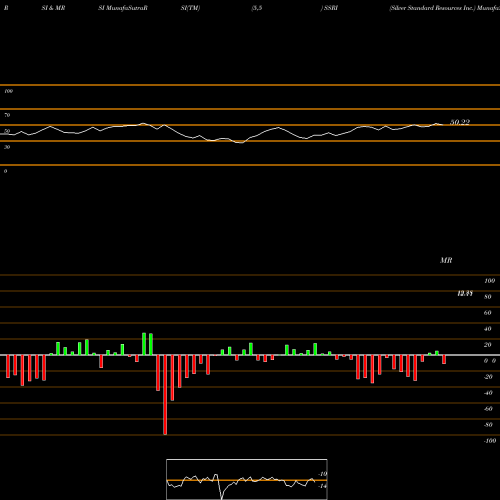Viewport: 500px width, 500px height.
Task: Click the -10 label in the mini chart
Action: pyautogui.click(x=323, y=474)
